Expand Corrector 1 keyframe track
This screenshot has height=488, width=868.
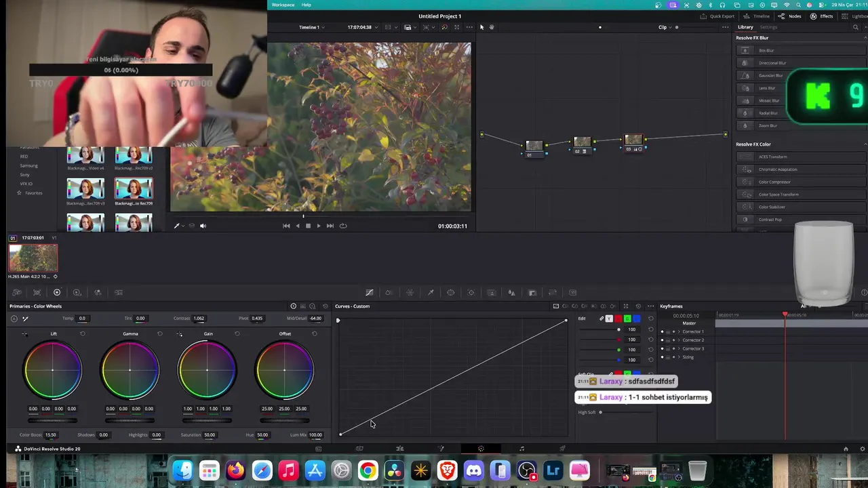[679, 331]
